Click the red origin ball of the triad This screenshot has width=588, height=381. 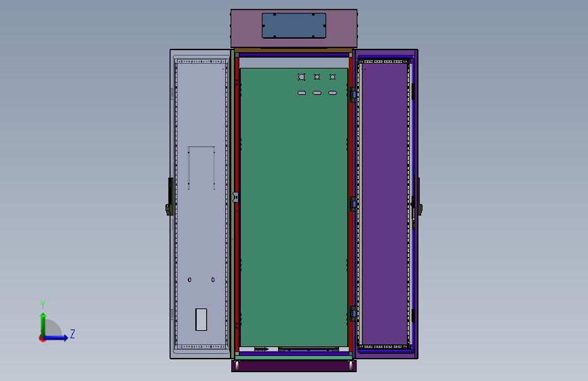[42, 338]
